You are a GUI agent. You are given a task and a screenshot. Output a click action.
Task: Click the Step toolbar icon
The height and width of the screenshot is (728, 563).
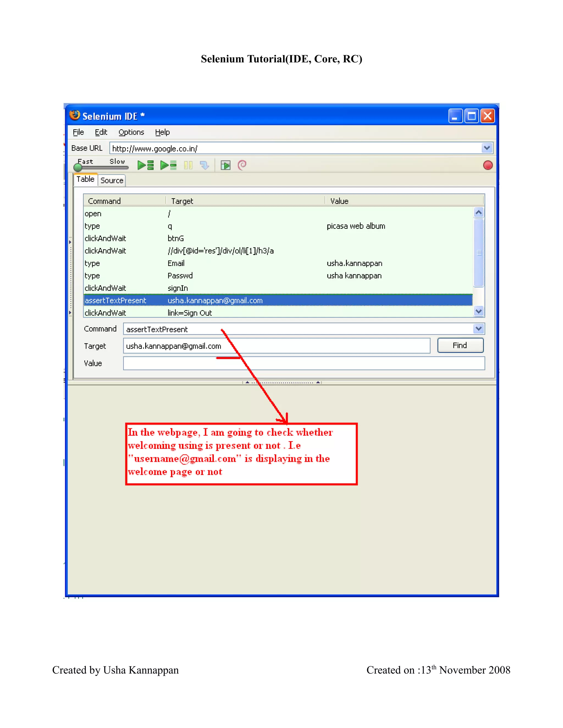[x=204, y=165]
